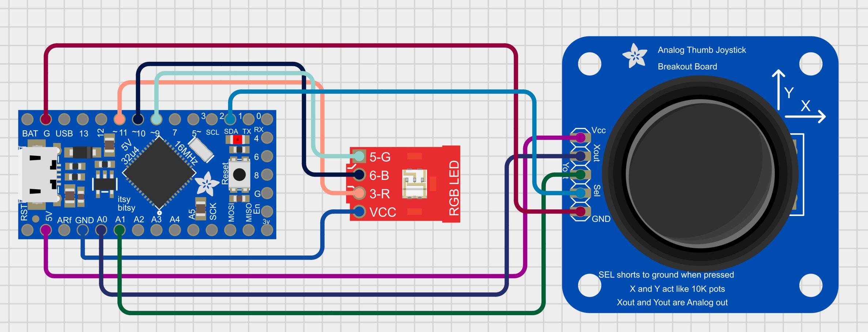
Task: Click pin 7 on the ItsyBitsy
Action: 175,119
